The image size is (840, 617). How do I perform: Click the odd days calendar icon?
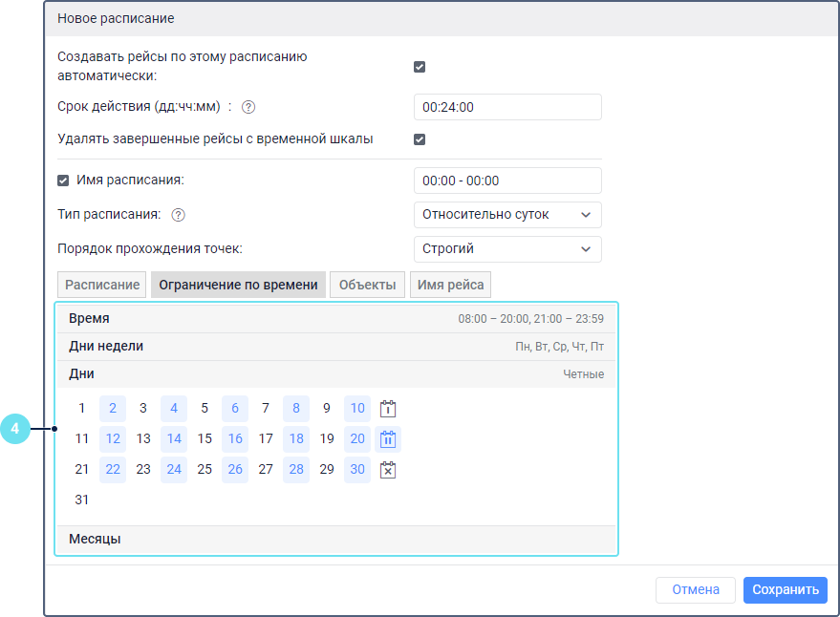388,409
